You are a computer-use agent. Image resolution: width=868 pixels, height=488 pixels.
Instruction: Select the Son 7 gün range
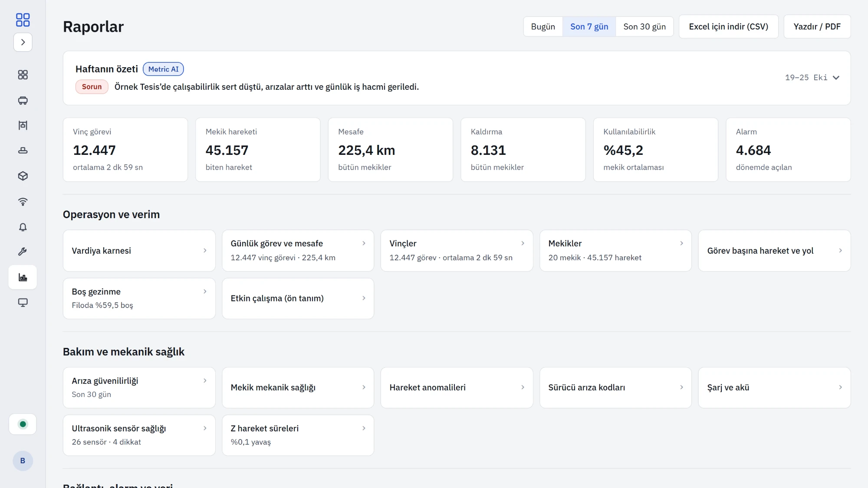[589, 26]
